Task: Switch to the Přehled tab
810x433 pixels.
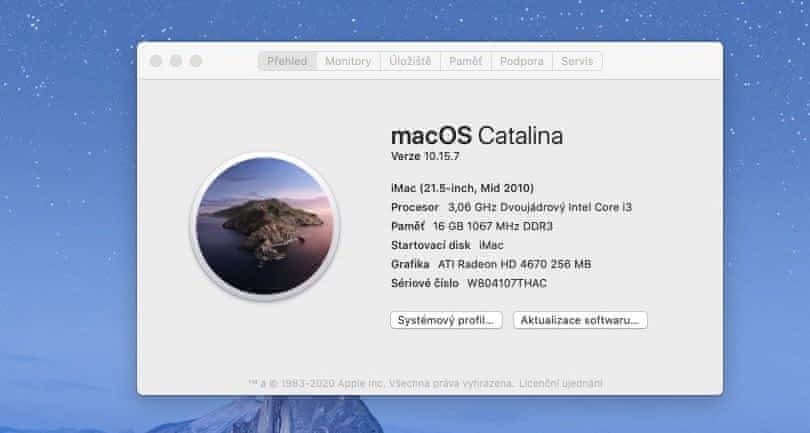Action: (287, 61)
